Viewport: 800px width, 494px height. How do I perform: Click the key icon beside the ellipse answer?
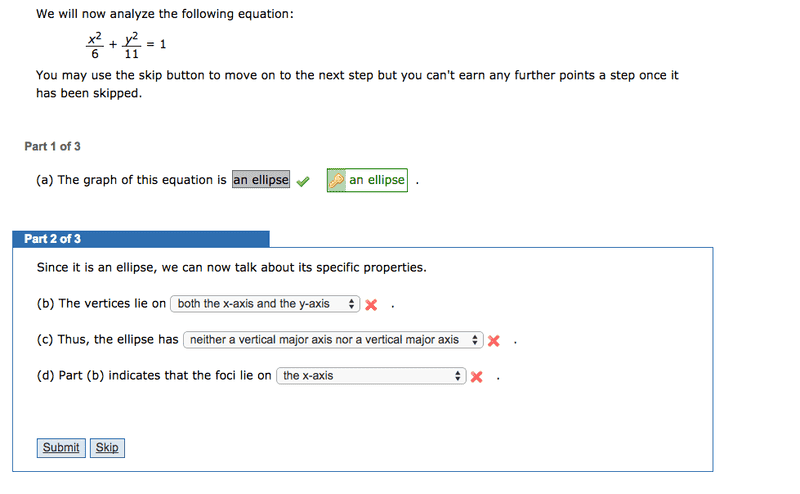pos(336,180)
